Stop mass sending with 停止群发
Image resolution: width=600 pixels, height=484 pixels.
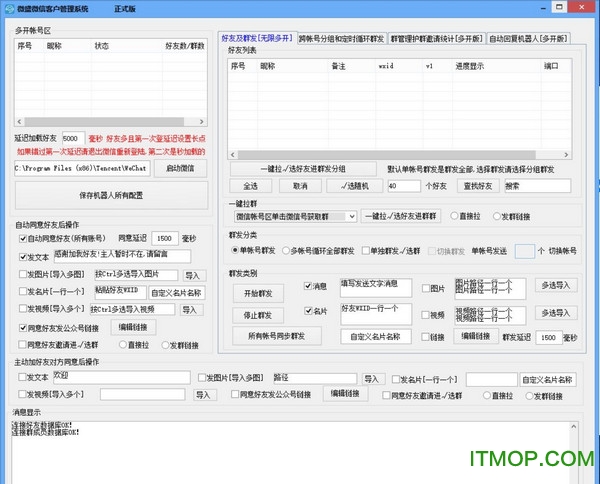(258, 315)
